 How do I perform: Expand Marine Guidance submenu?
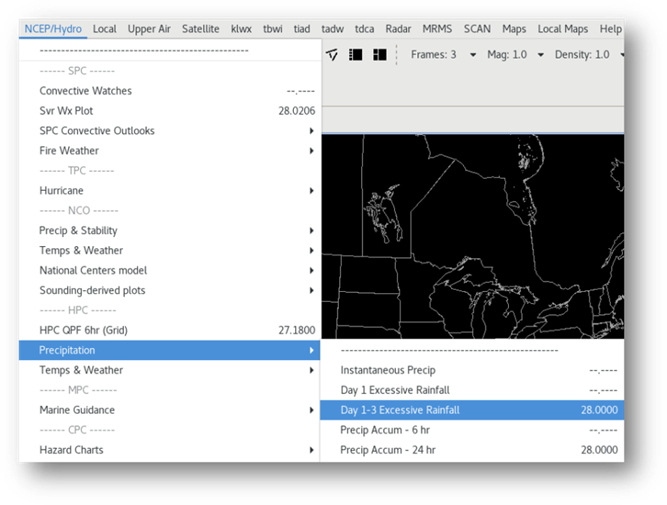point(170,410)
